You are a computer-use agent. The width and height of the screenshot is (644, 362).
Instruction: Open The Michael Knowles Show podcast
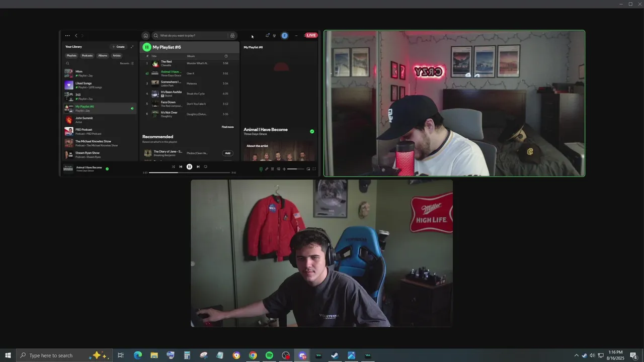100,143
